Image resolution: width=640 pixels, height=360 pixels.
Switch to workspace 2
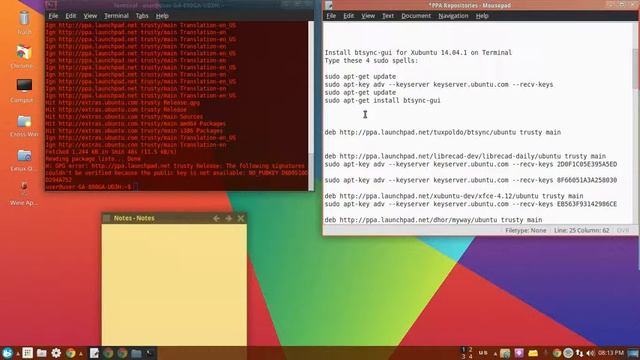[x=471, y=350]
